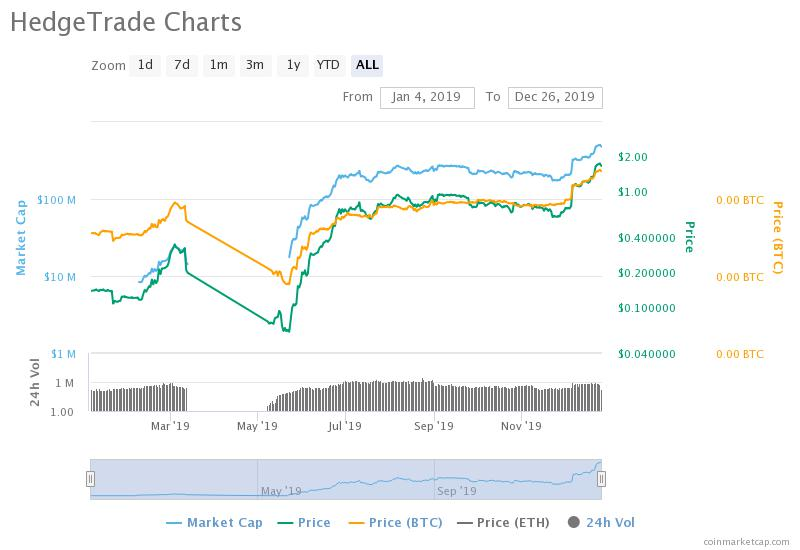This screenshot has width=800, height=550.
Task: Click the Mar '19 x-axis label
Action: point(170,426)
